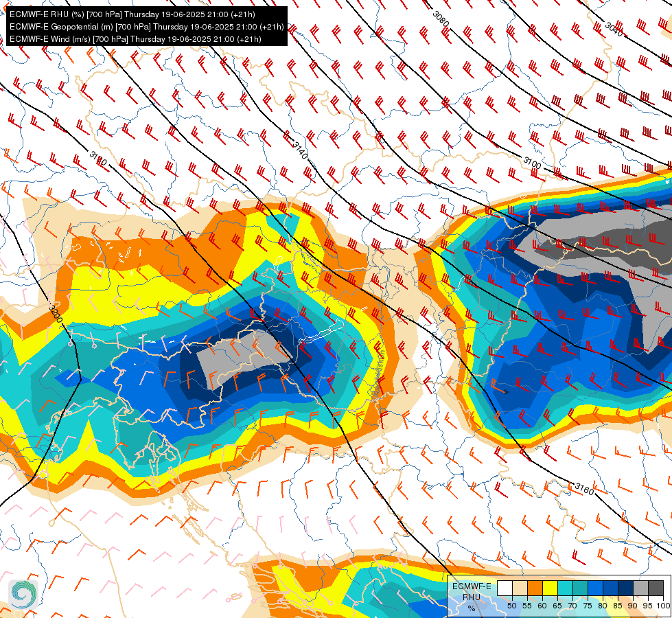Click the legend value 50
This screenshot has height=618, width=672.
click(512, 606)
